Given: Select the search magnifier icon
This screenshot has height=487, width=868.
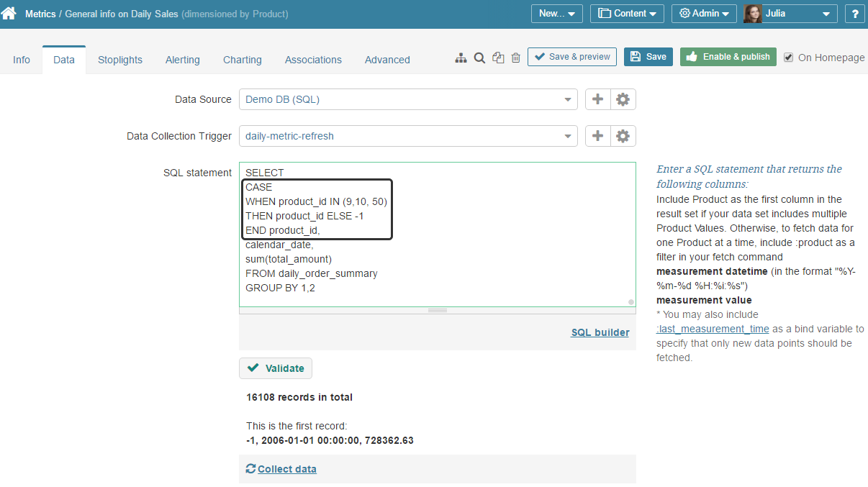Looking at the screenshot, I should click(x=479, y=57).
